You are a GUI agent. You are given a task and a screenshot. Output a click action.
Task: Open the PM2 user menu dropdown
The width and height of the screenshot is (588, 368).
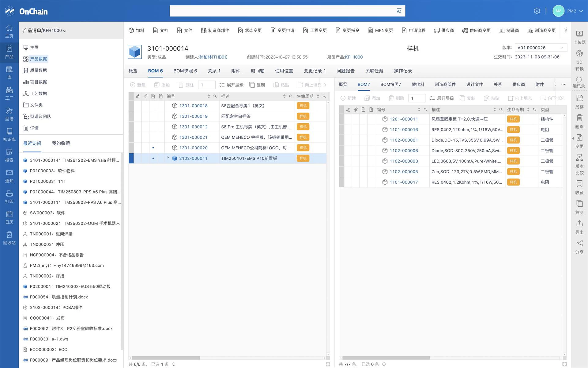(x=575, y=11)
